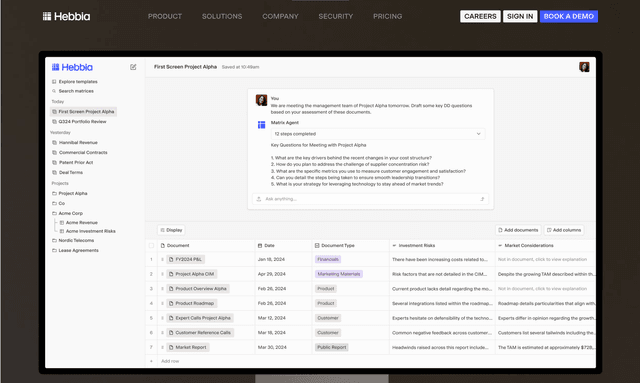
Task: Open Deal Terms matrix
Action: point(67,172)
